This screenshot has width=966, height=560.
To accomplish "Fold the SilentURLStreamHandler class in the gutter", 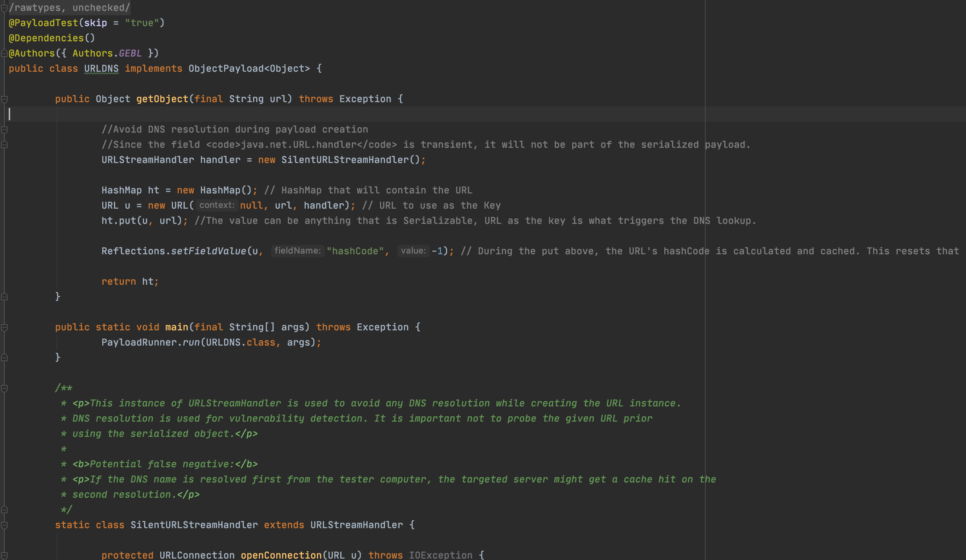I will tap(5, 525).
